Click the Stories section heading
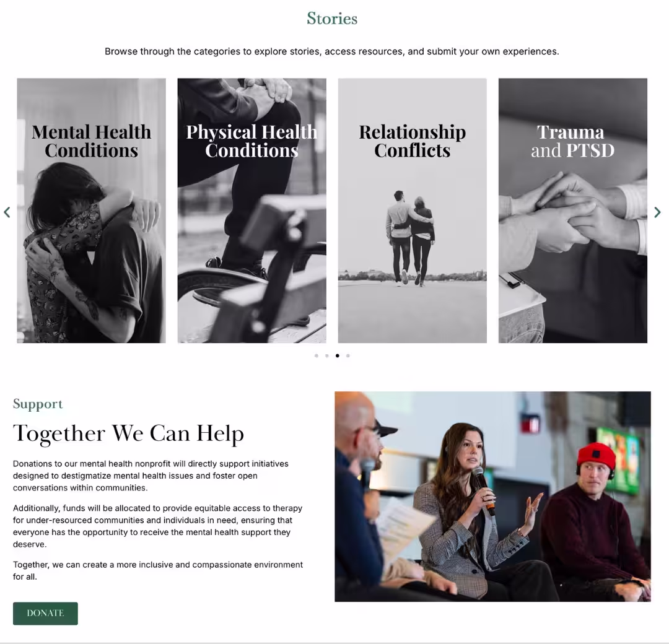669x644 pixels. (332, 19)
